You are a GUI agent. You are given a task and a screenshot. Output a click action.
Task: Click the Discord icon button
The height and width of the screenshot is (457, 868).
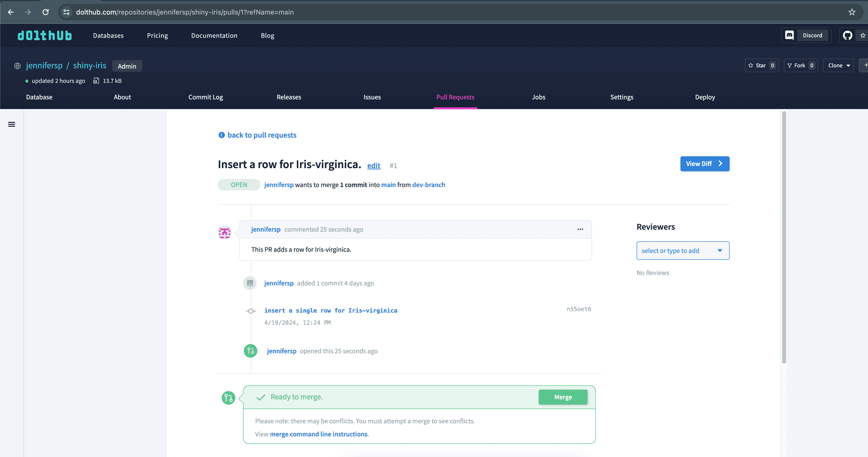806,35
